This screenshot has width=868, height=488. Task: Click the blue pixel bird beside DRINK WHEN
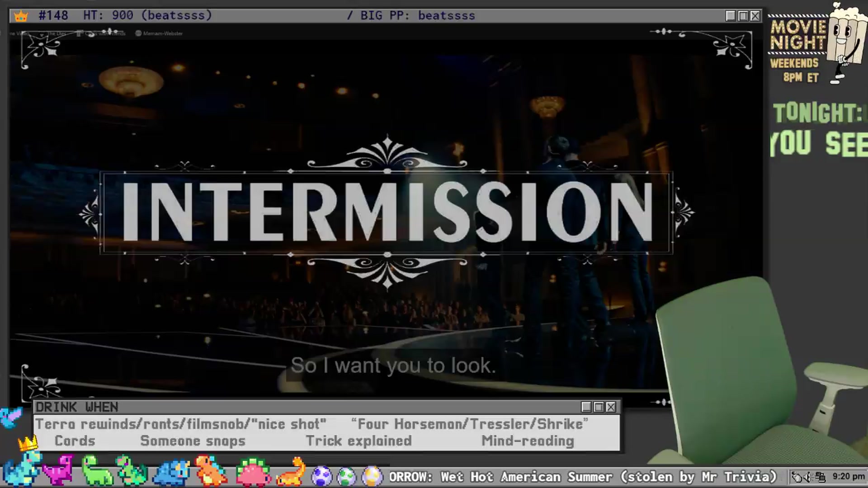11,417
